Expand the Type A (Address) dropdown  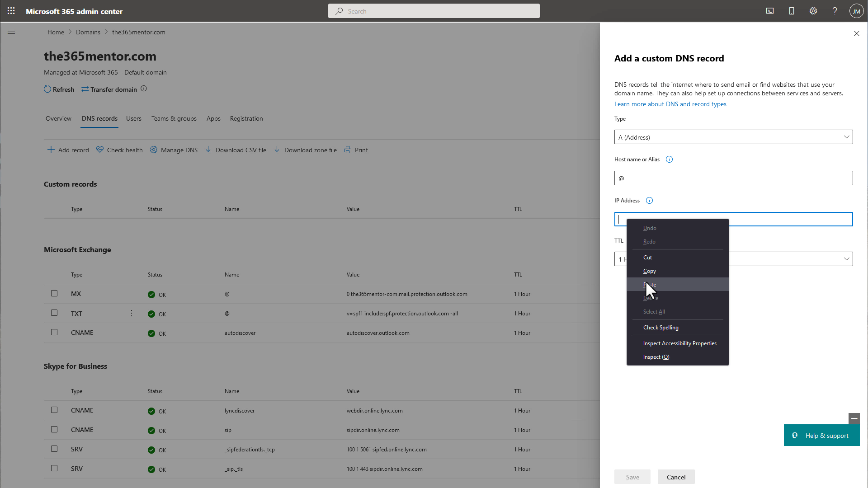[733, 137]
